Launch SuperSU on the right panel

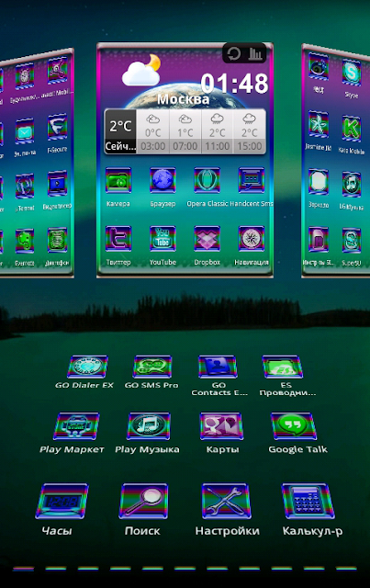[352, 240]
